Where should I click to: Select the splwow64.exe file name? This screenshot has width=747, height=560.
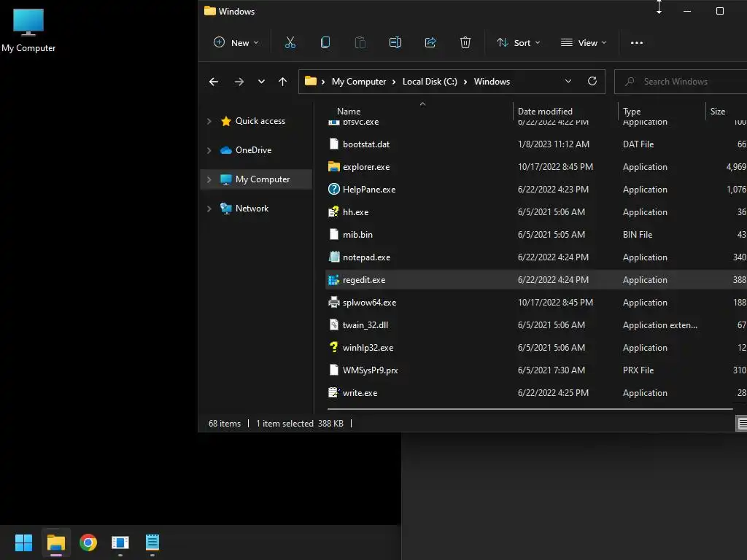369,303
